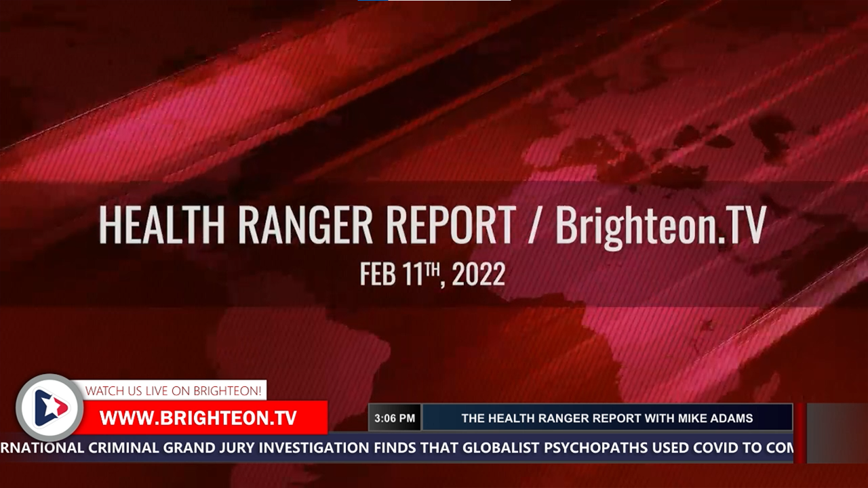Viewport: 868px width, 488px height.
Task: Click the gray block right of the ticker
Action: (x=837, y=432)
